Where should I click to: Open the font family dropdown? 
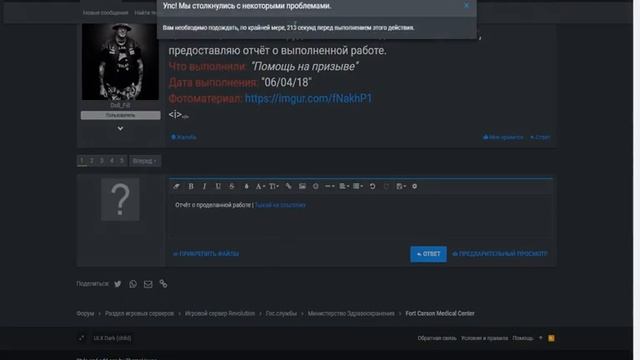tap(260, 186)
